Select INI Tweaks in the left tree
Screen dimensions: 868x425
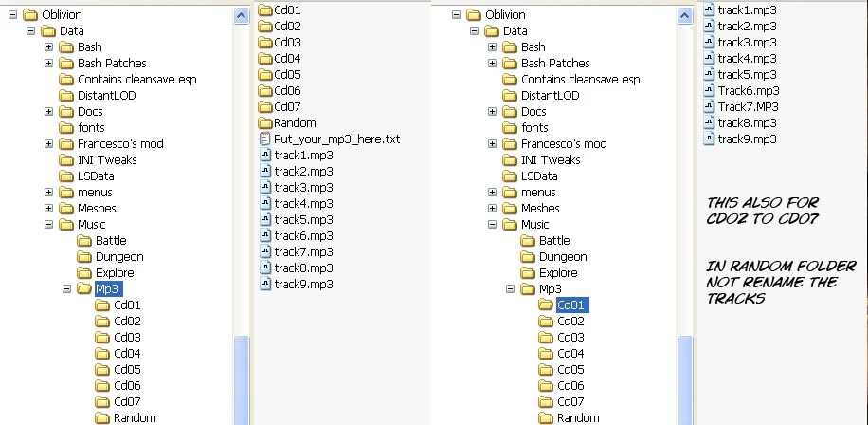(x=107, y=160)
